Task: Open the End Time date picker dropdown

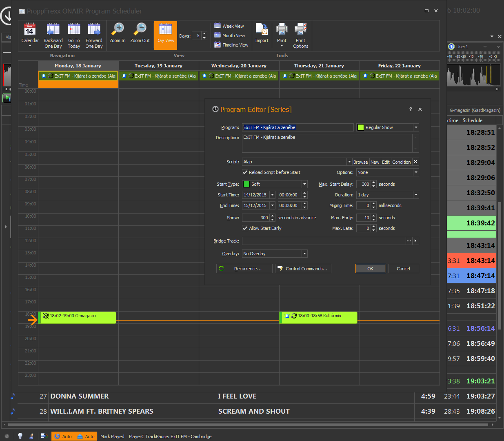Action: point(272,205)
